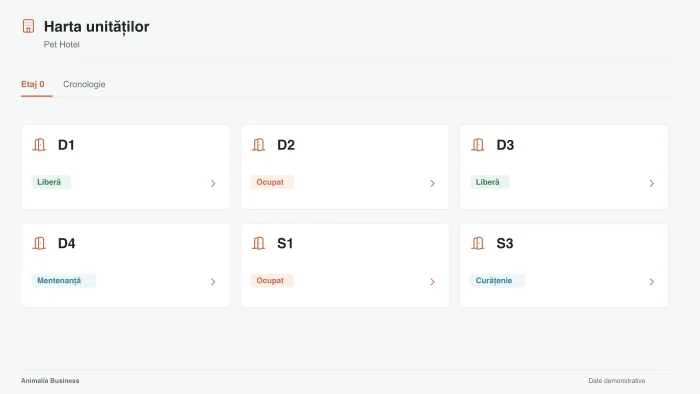Click the door icon on unit S1
The image size is (700, 394).
pyautogui.click(x=258, y=243)
